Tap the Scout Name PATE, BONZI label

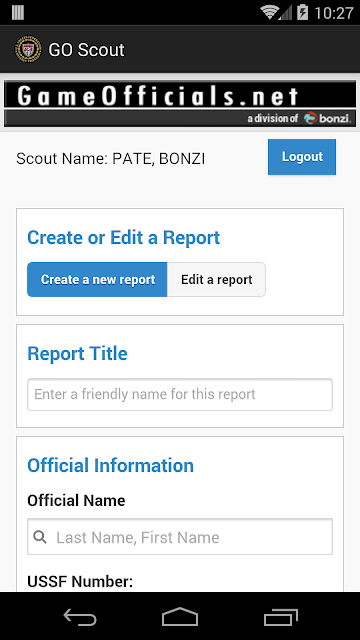(x=111, y=159)
